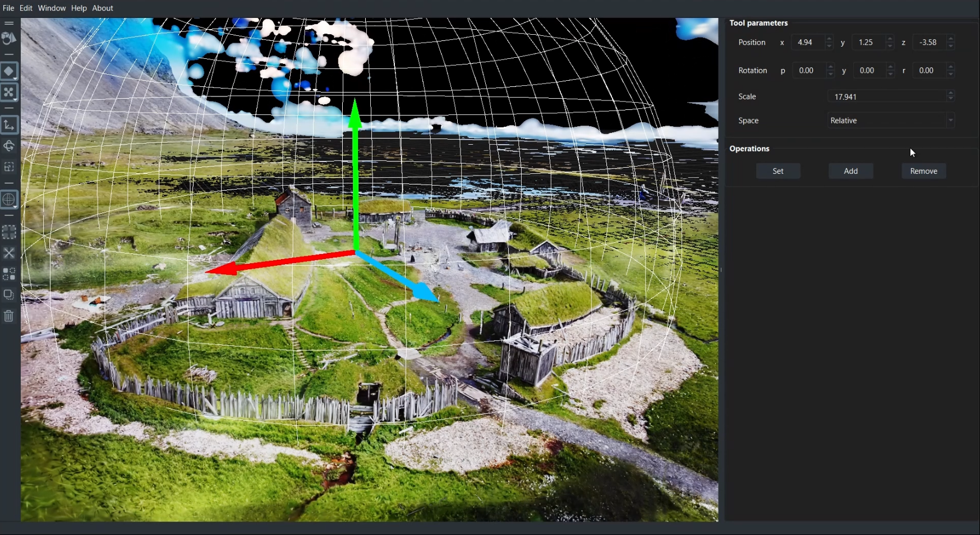Image resolution: width=980 pixels, height=535 pixels.
Task: Click the duplicate selection icon
Action: pyautogui.click(x=9, y=294)
